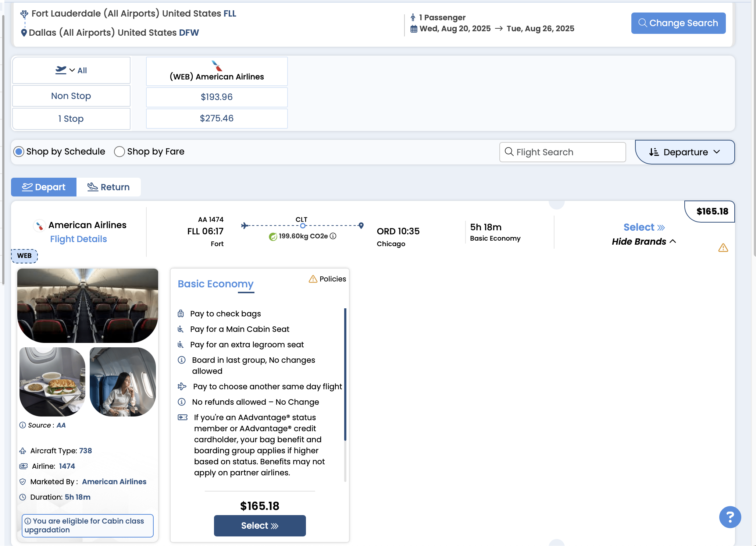This screenshot has width=756, height=546.
Task: Click the help question mark button
Action: click(x=730, y=517)
